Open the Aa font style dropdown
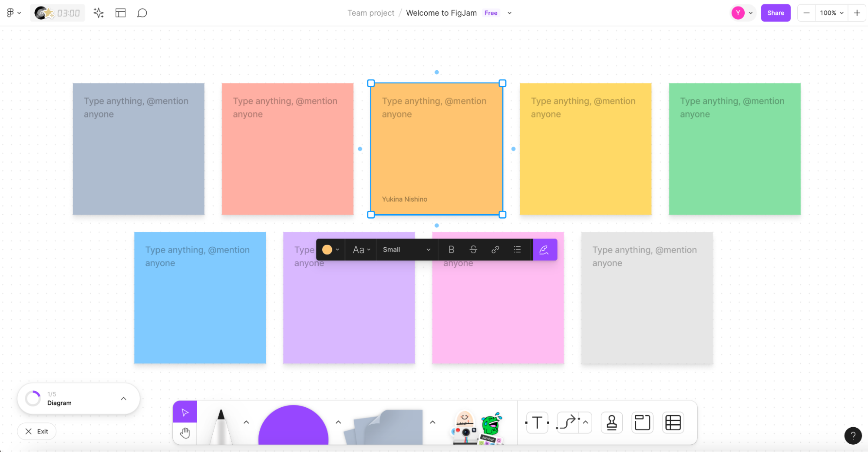This screenshot has height=452, width=868. (x=361, y=249)
